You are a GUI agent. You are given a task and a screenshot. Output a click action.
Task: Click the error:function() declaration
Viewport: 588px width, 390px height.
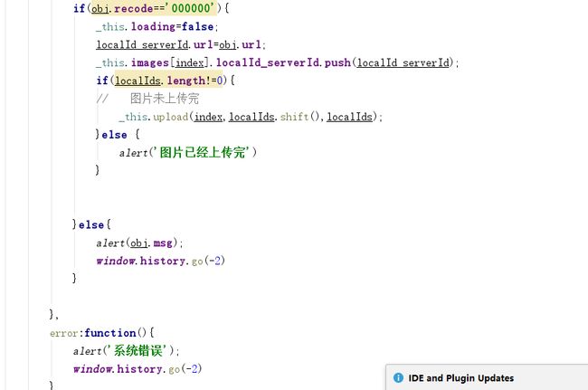101,333
